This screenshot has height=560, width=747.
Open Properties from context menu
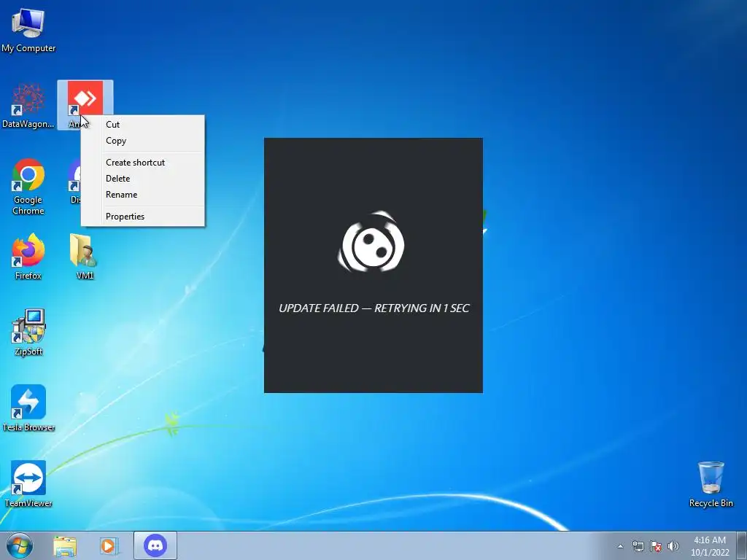point(143,216)
